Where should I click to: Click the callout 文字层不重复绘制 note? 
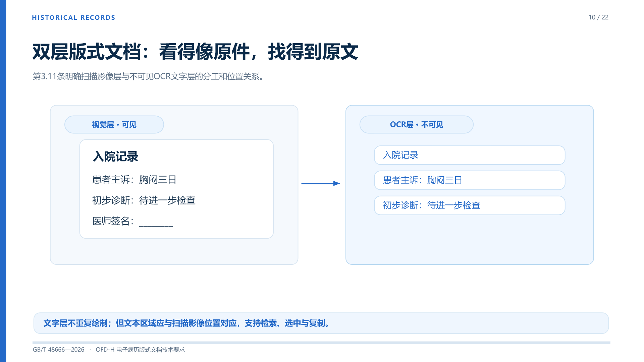tap(321, 323)
